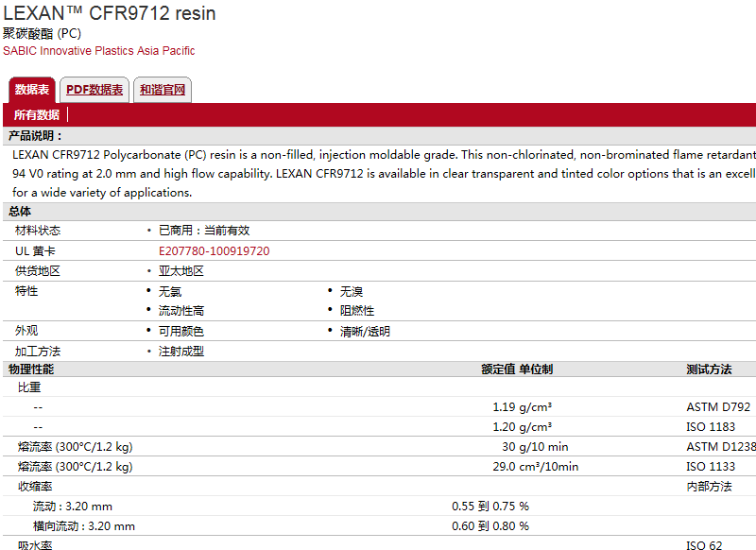This screenshot has width=756, height=550.
Task: Click the 额定值 column header
Action: pos(499,370)
